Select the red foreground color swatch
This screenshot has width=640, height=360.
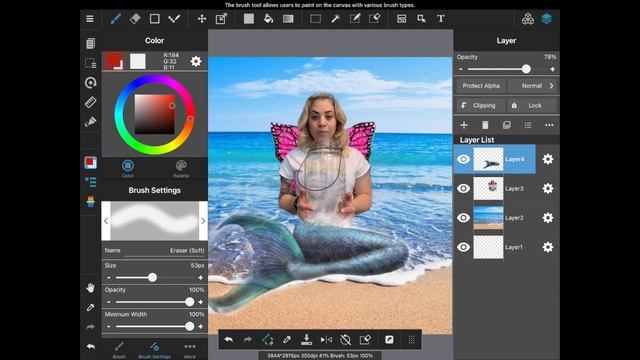click(x=115, y=61)
